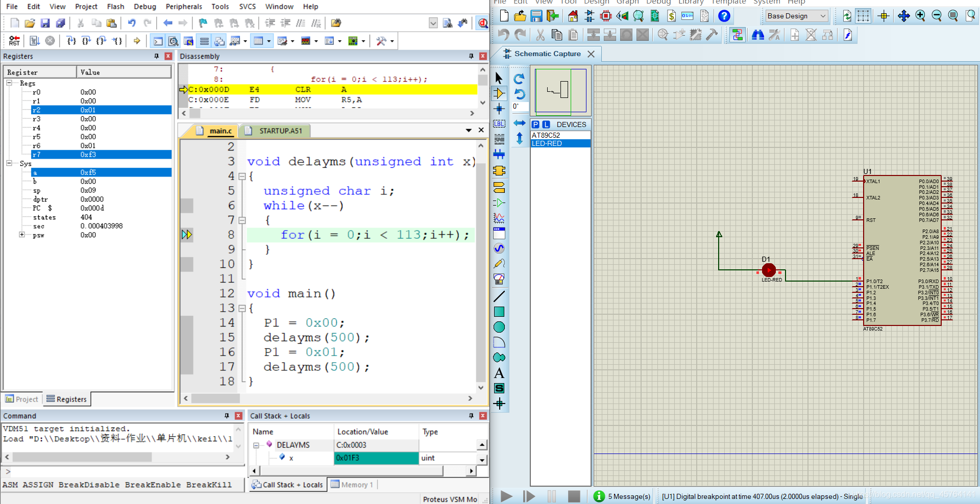Click the Proteus overview preview thumbnail
The width and height of the screenshot is (980, 504).
(560, 90)
